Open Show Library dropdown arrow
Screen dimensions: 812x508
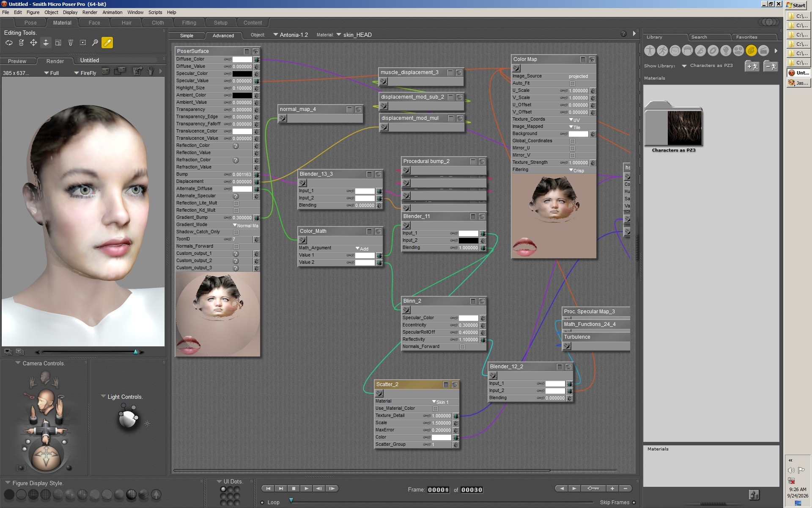coord(684,66)
